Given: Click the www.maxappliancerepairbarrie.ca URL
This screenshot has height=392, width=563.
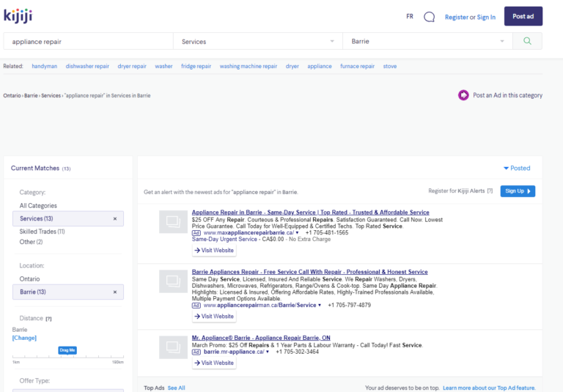Looking at the screenshot, I should 249,232.
